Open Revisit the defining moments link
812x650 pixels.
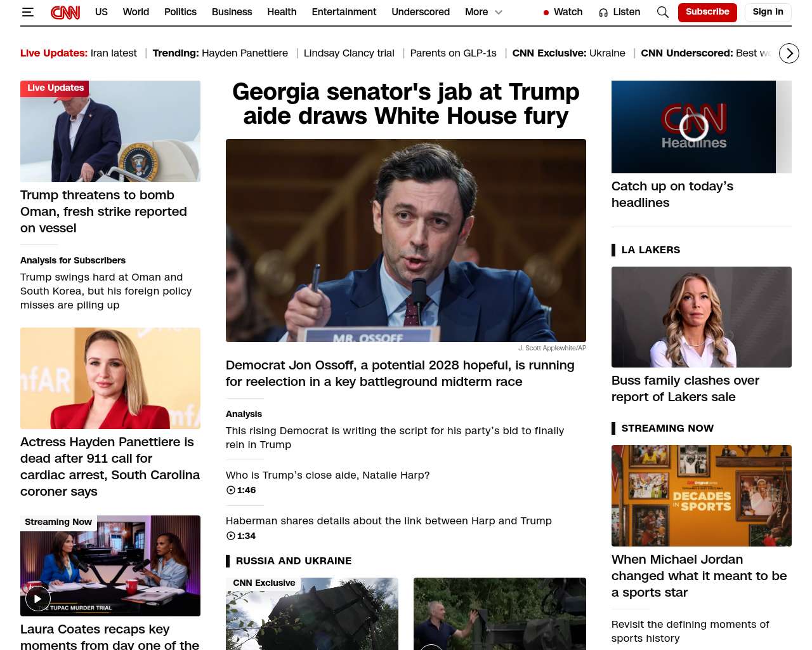690,631
